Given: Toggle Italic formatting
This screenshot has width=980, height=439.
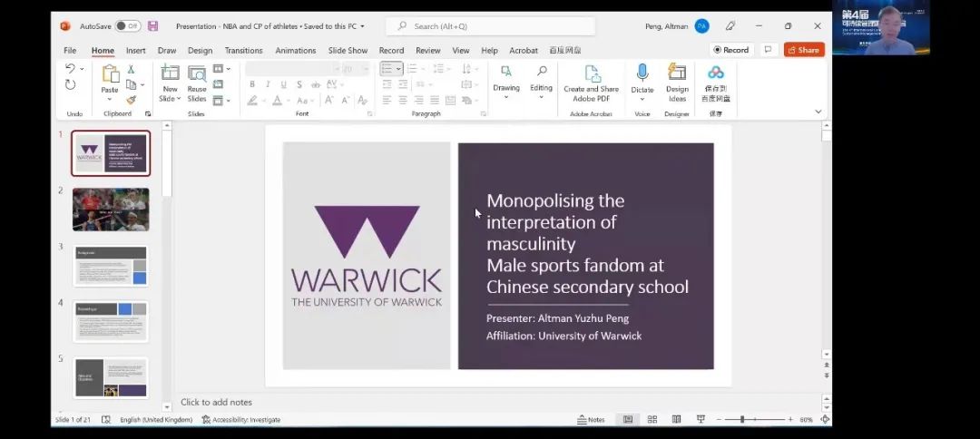Looking at the screenshot, I should click(268, 84).
